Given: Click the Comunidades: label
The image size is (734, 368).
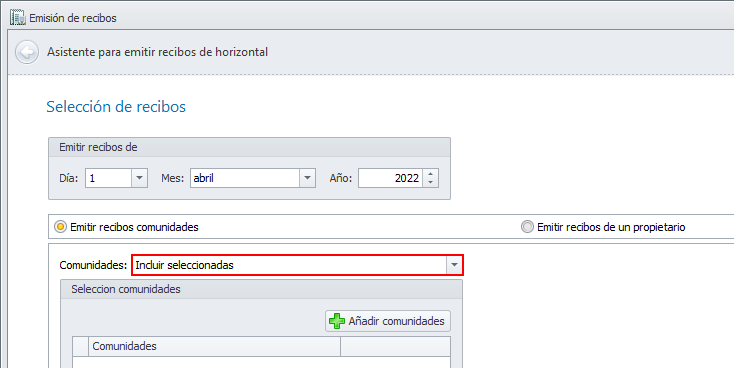Looking at the screenshot, I should (x=93, y=265).
